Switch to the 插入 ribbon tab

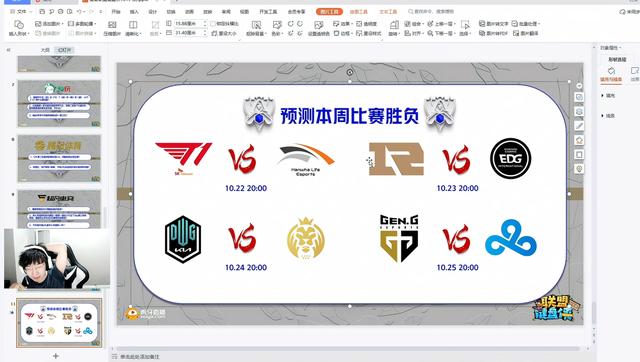click(x=134, y=12)
